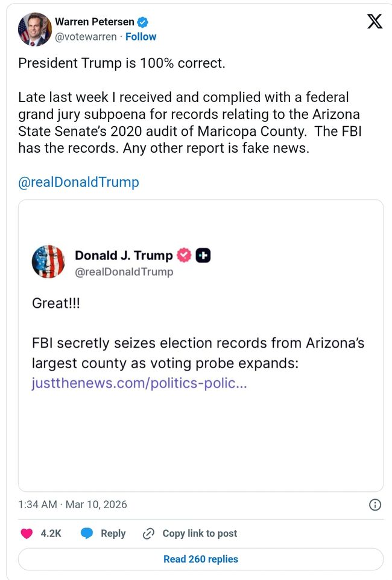Image resolution: width=392 pixels, height=580 pixels.
Task: Click Read 260 replies button
Action: click(x=201, y=559)
